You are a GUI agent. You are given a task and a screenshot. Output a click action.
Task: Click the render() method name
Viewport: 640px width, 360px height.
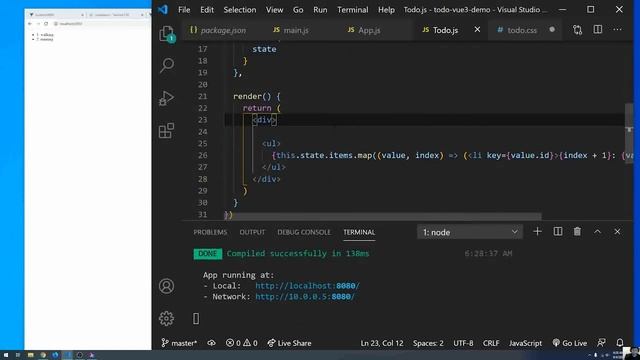(x=247, y=97)
